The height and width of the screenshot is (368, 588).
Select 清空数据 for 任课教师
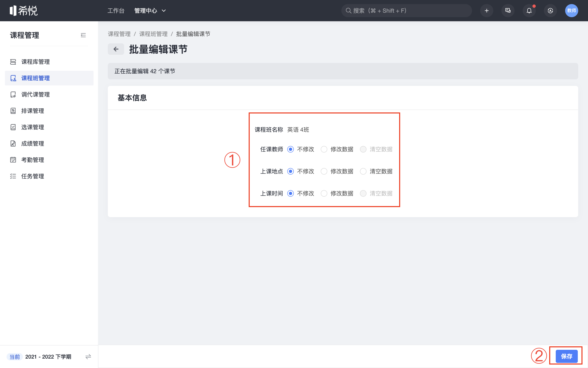[363, 149]
